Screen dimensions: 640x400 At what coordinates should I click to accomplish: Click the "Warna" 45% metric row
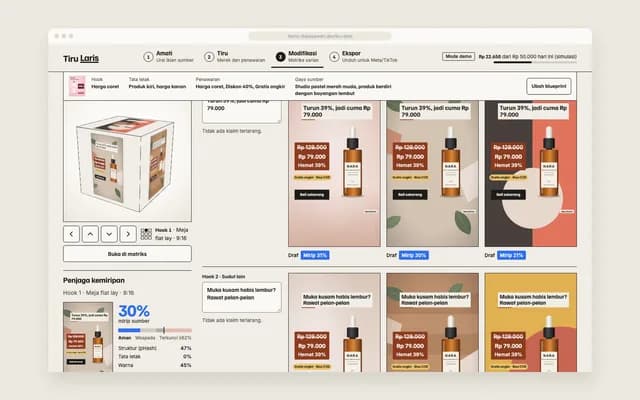pos(155,365)
